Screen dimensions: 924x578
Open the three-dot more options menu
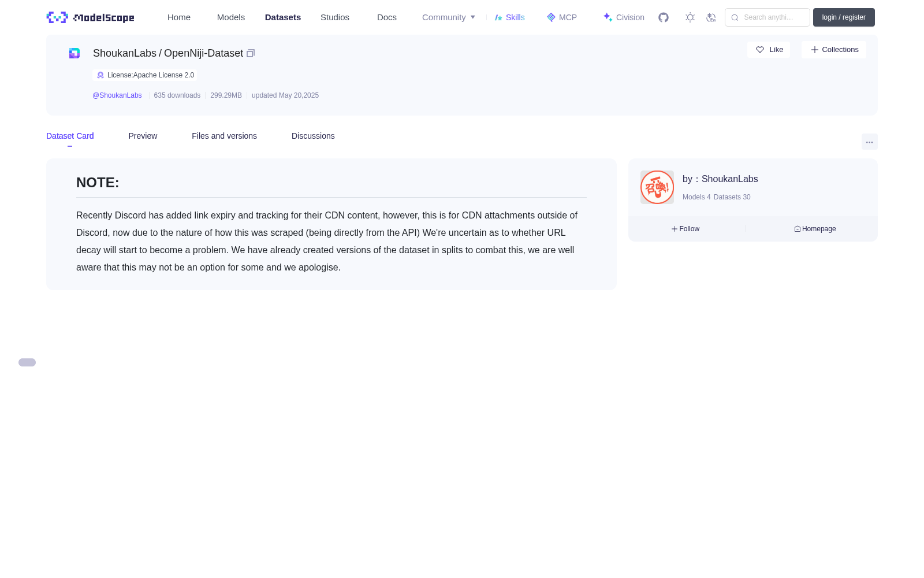[870, 142]
